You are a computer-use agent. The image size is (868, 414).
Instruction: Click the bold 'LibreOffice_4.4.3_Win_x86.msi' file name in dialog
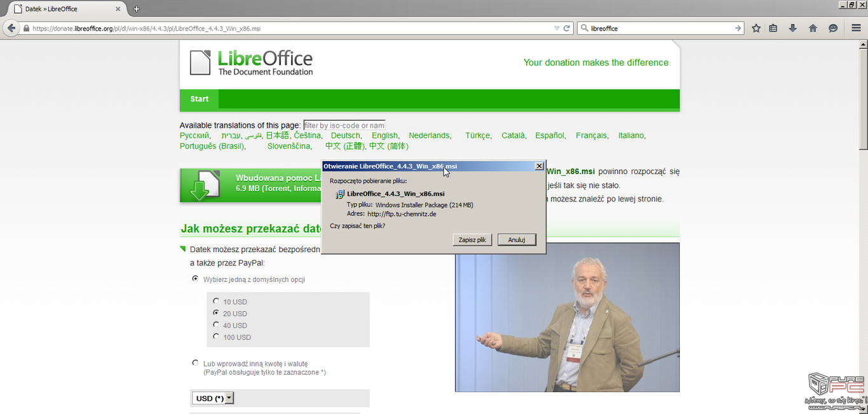tap(396, 194)
